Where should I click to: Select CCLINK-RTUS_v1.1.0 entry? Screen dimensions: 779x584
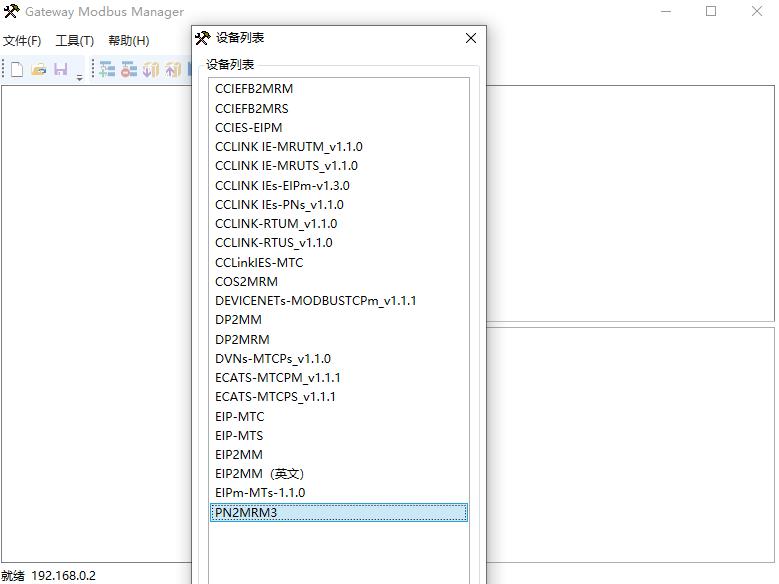[x=339, y=243]
